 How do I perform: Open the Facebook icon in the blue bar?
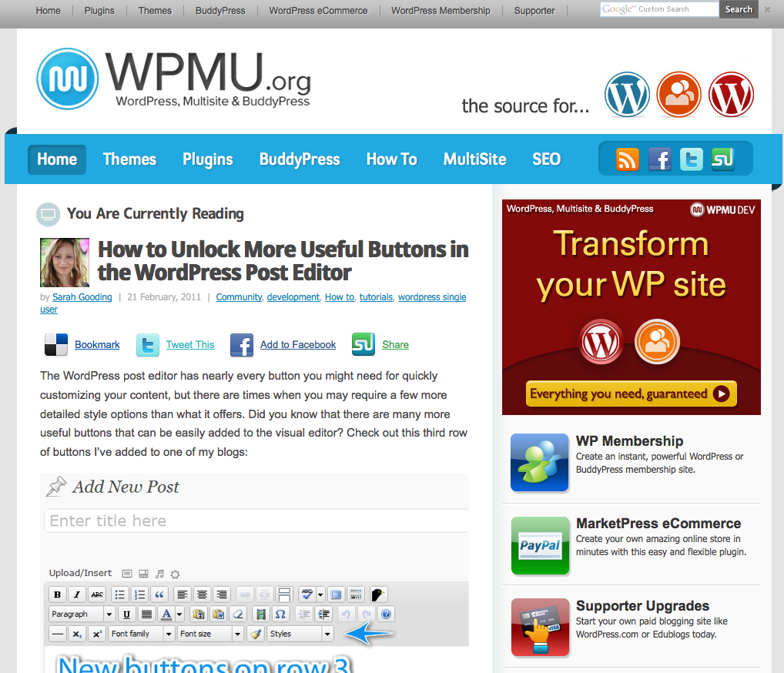coord(659,159)
